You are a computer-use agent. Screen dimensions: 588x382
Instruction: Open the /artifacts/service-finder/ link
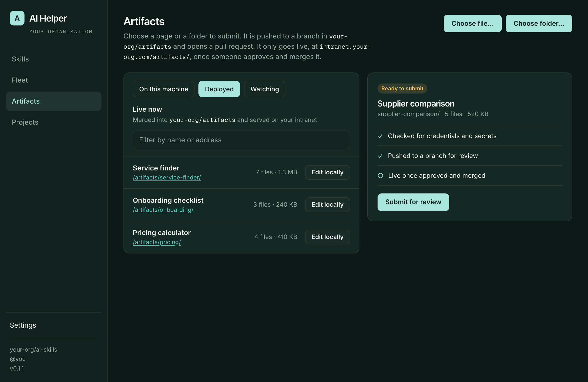(x=167, y=178)
